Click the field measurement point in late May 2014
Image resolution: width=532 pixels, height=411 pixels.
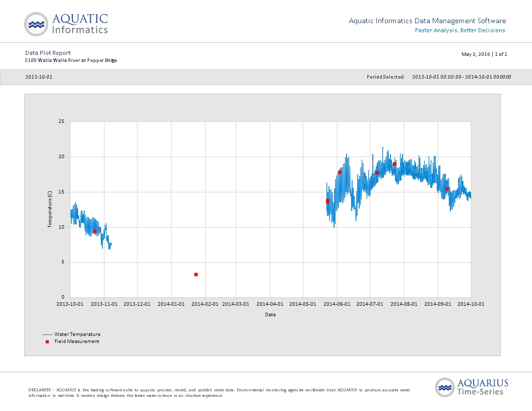point(328,201)
